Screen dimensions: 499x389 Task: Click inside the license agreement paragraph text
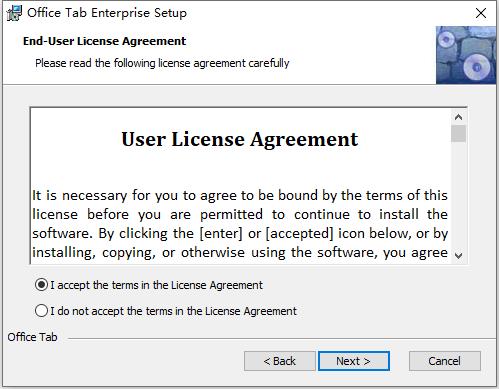click(x=240, y=224)
